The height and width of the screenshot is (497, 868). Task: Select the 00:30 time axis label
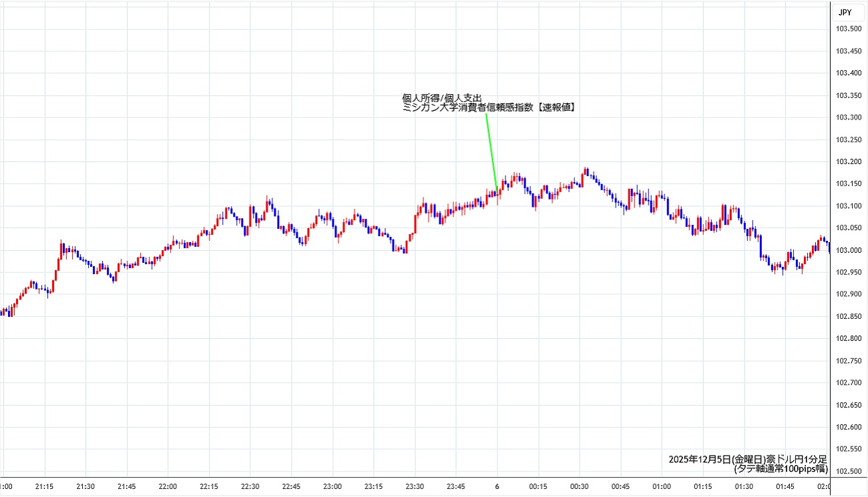[580, 487]
